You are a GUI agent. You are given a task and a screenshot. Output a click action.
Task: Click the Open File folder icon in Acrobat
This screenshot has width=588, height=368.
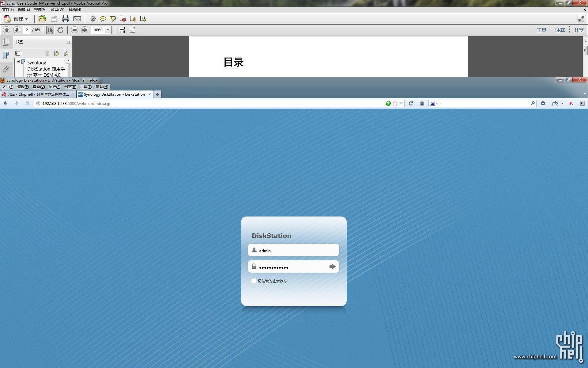click(42, 19)
